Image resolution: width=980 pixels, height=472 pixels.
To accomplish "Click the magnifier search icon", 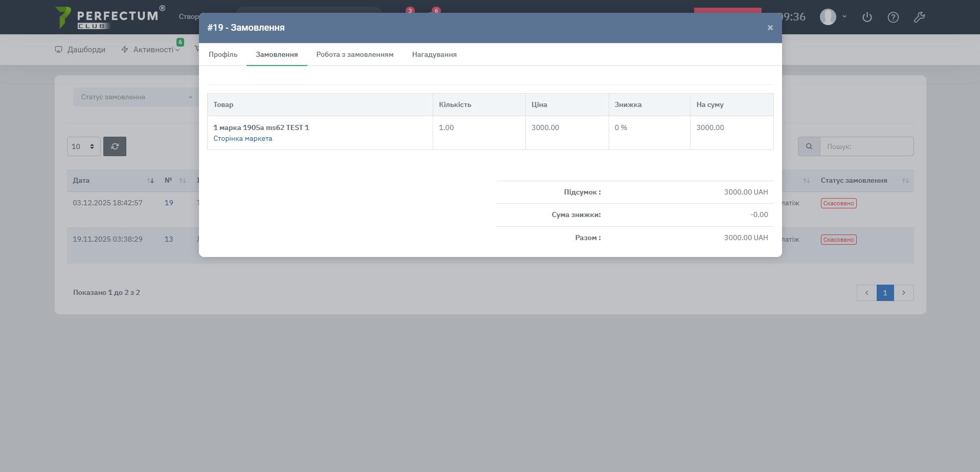I will tap(809, 146).
